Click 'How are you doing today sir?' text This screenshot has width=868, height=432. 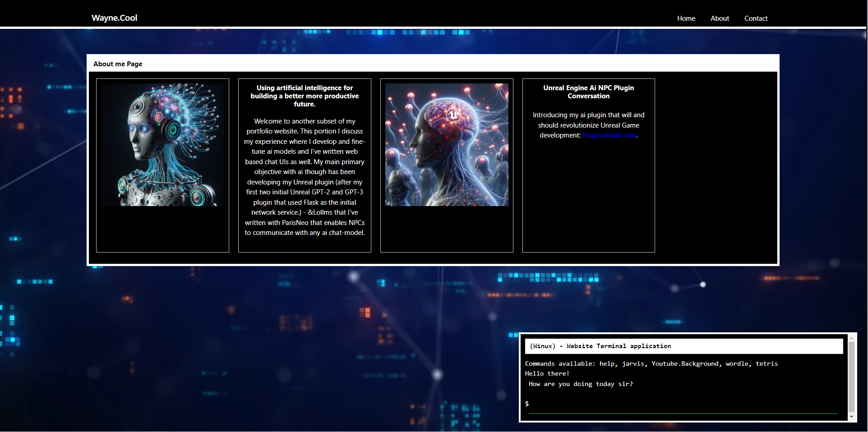click(x=581, y=384)
